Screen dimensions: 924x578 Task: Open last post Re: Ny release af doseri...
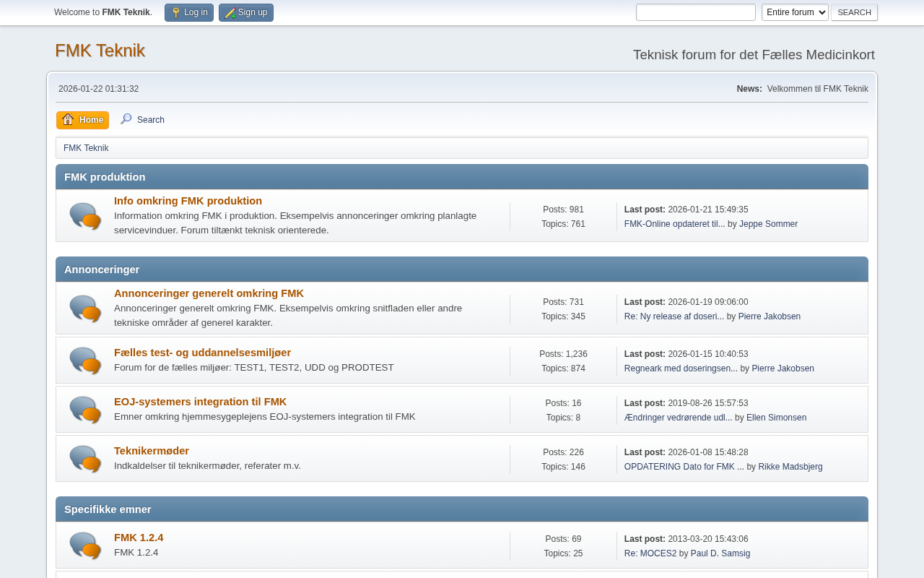pos(674,316)
